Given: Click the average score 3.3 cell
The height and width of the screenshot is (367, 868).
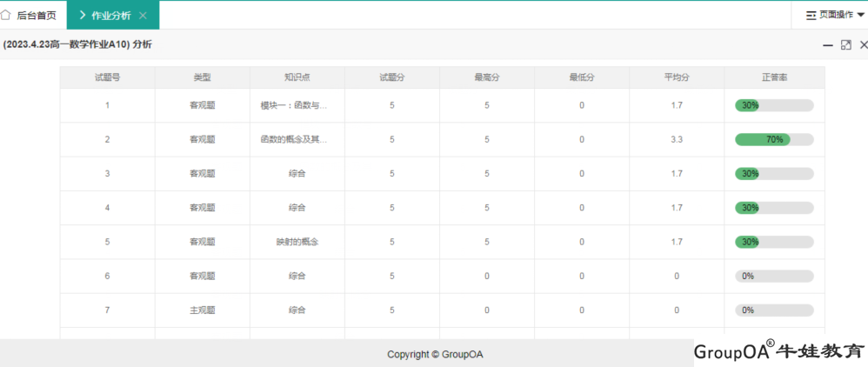Looking at the screenshot, I should pyautogui.click(x=677, y=139).
